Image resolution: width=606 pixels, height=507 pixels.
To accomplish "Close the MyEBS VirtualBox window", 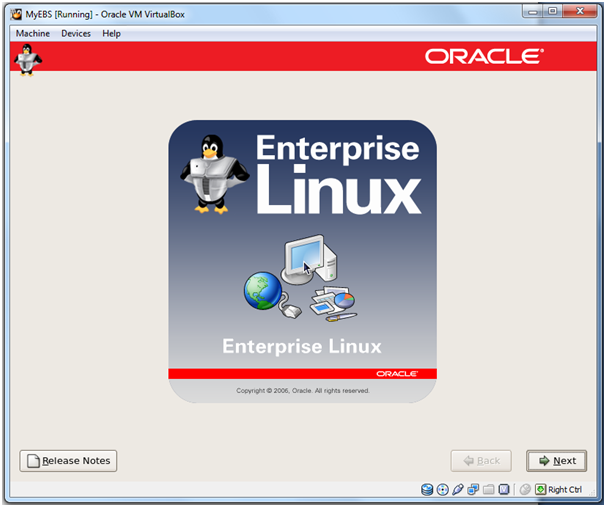I will [580, 12].
